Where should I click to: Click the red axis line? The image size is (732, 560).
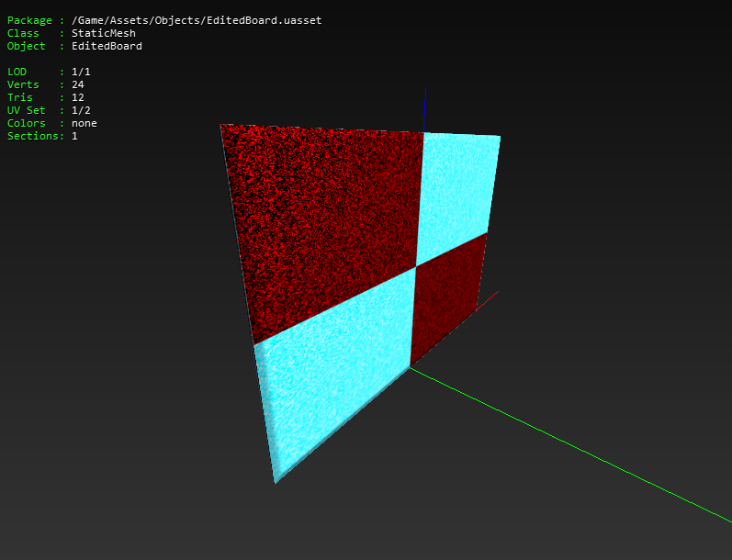pos(488,299)
